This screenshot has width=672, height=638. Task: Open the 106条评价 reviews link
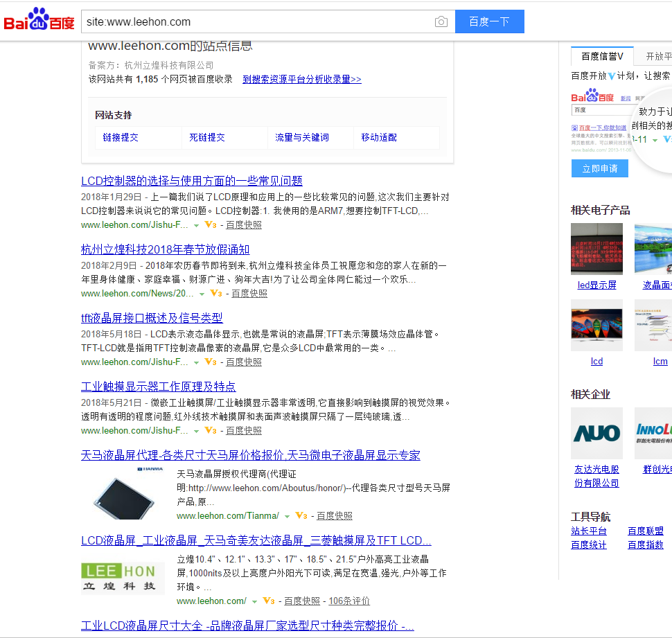coord(349,601)
